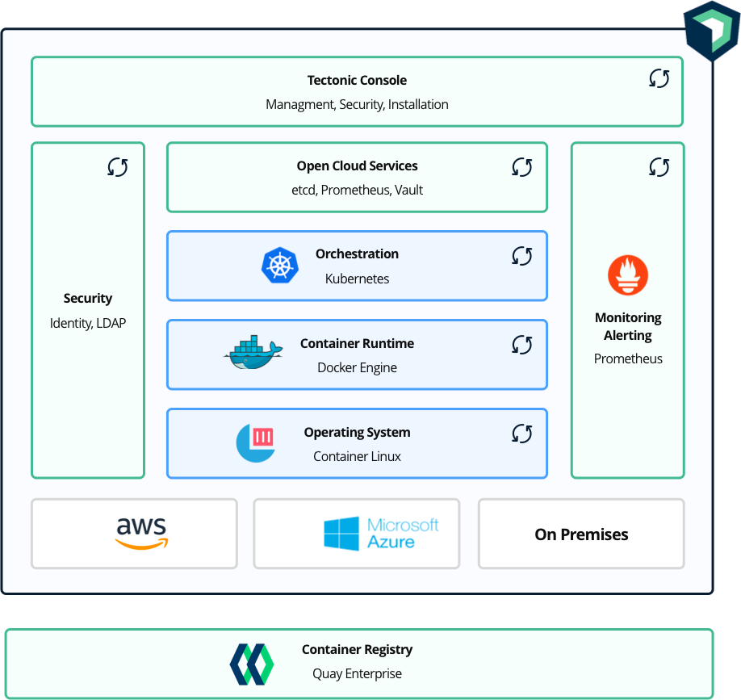Viewport: 741px width, 700px height.
Task: Click the Monitoring Alerting heading
Action: tap(628, 327)
